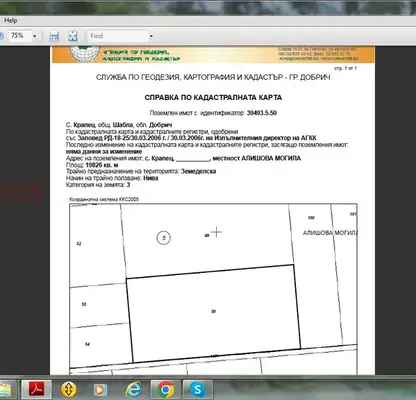Click parcel 50 on the cadastral map
The width and height of the screenshot is (416, 400).
(x=213, y=312)
